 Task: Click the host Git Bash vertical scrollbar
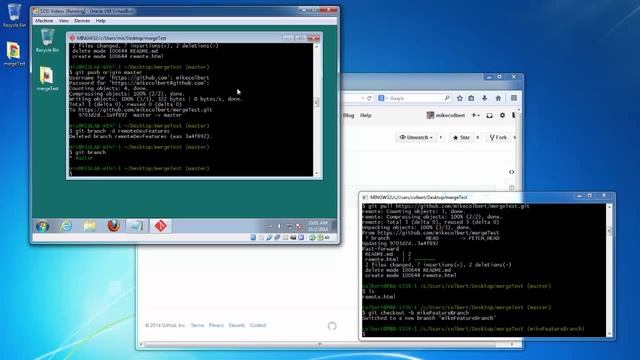609,270
